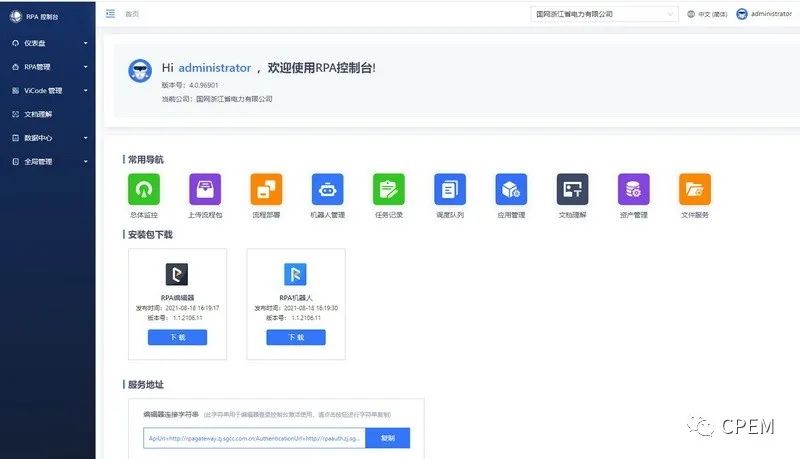Image resolution: width=800 pixels, height=459 pixels.
Task: Go to 首页 breadcrumb tab
Action: [132, 14]
